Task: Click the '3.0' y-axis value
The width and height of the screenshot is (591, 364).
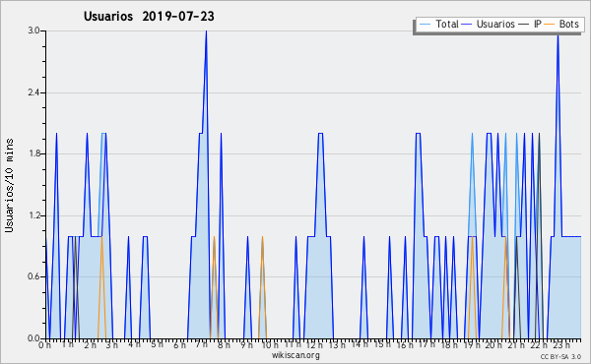Action: (33, 30)
